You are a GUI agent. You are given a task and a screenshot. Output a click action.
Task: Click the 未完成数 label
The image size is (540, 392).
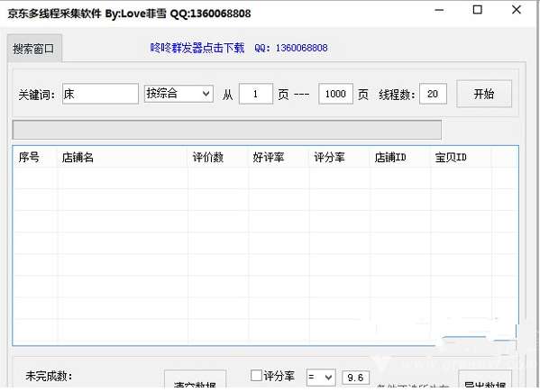[49, 376]
